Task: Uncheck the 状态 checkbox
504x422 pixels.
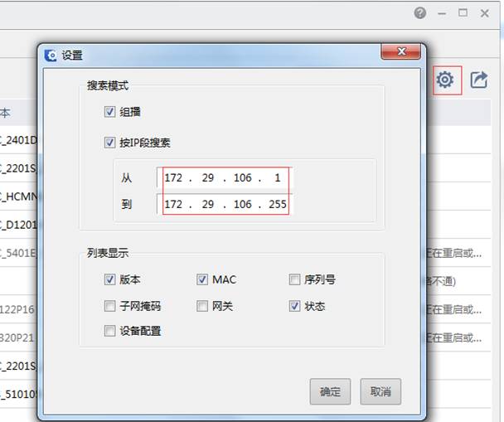Action: point(295,306)
